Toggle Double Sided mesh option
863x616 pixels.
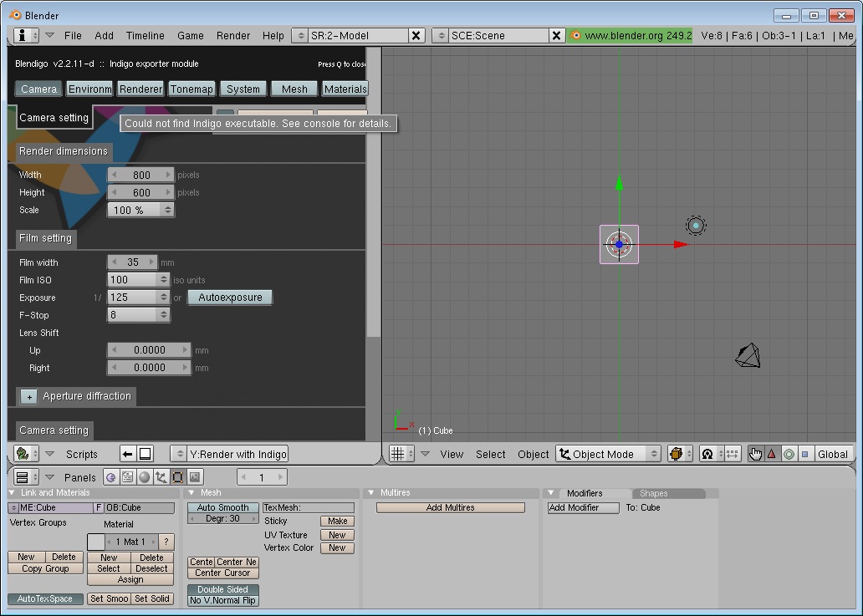pos(222,589)
